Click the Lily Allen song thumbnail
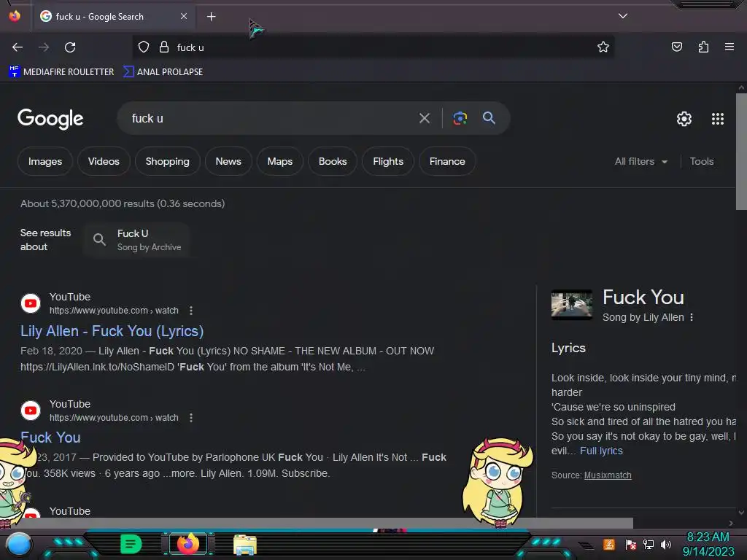 pyautogui.click(x=572, y=304)
